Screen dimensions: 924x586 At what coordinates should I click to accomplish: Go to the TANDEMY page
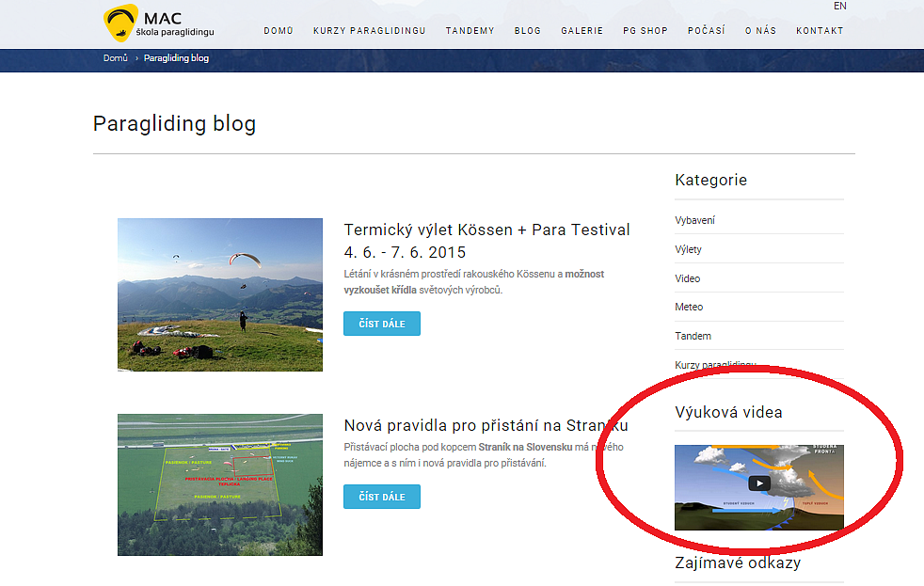(470, 31)
